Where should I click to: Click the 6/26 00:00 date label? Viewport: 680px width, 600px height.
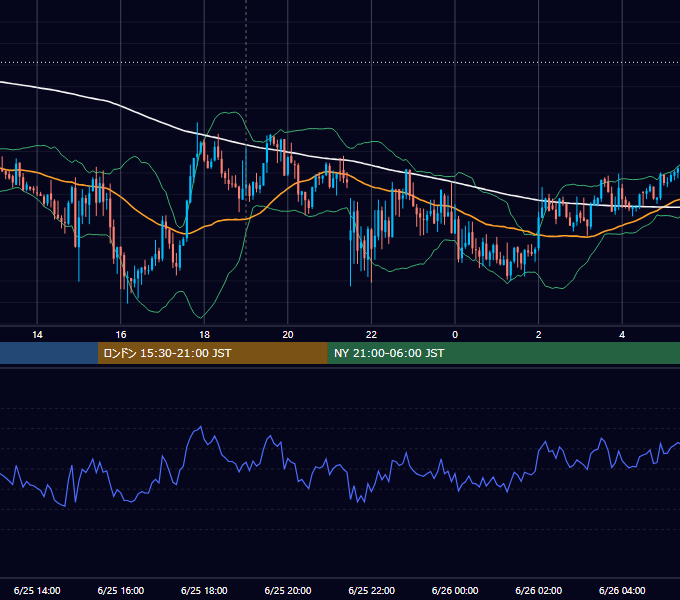click(x=455, y=590)
